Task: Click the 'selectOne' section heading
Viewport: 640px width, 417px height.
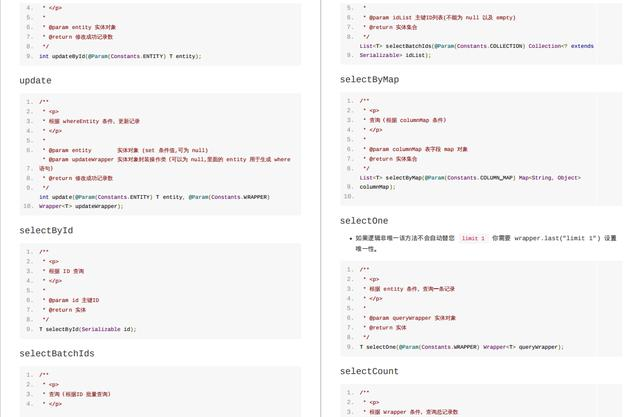Action: coord(364,221)
